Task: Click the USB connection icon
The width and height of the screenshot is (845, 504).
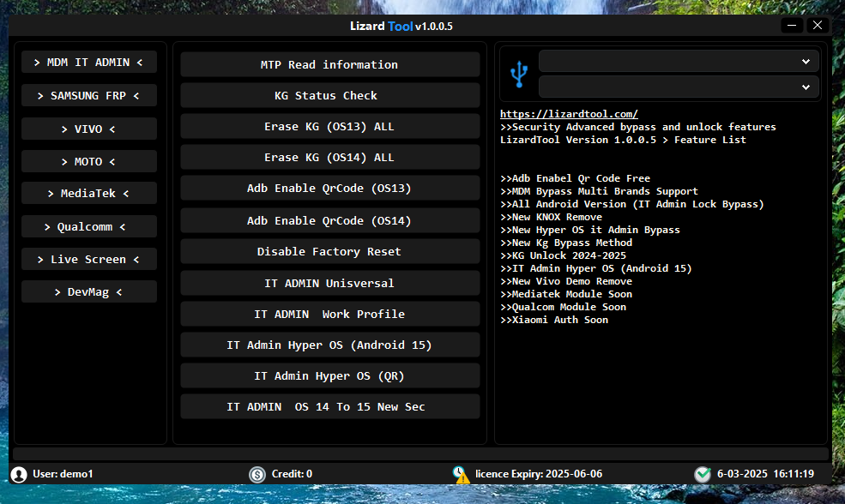Action: (518, 75)
